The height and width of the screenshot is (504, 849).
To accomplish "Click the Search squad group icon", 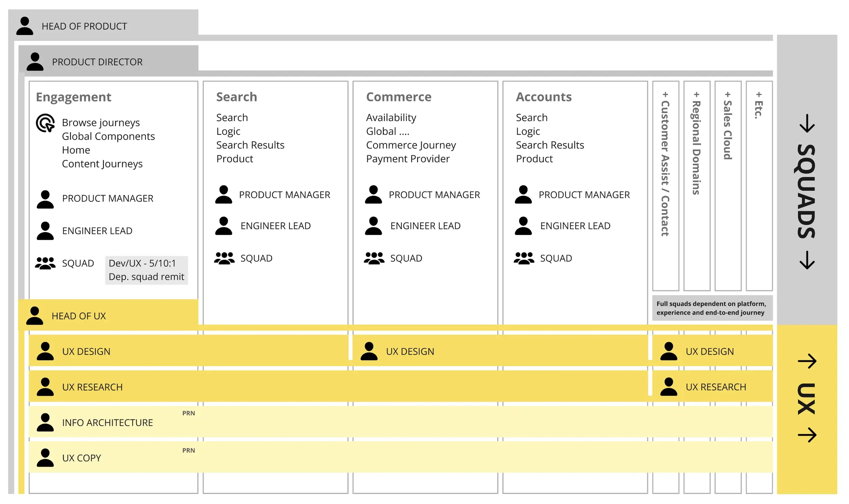I will pos(224,258).
